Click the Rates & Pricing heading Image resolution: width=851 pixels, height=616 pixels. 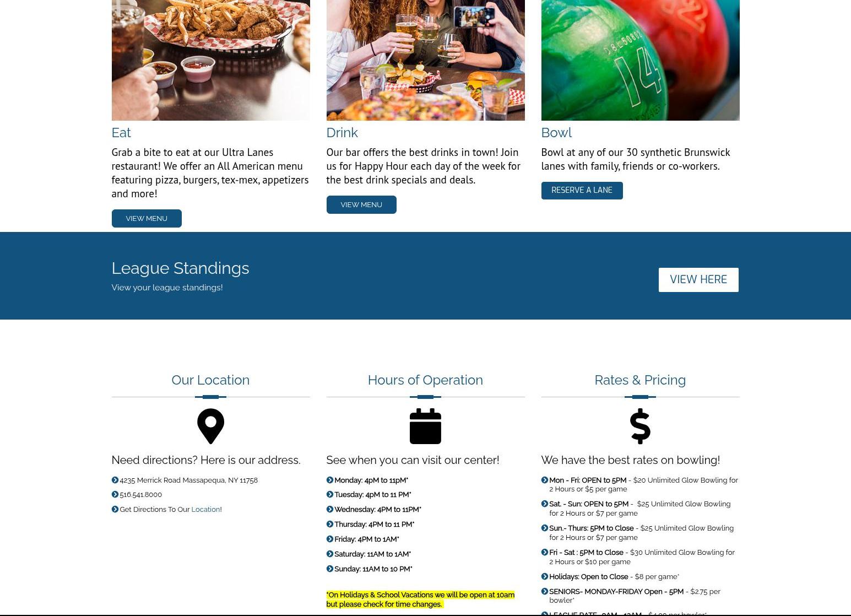pyautogui.click(x=640, y=380)
